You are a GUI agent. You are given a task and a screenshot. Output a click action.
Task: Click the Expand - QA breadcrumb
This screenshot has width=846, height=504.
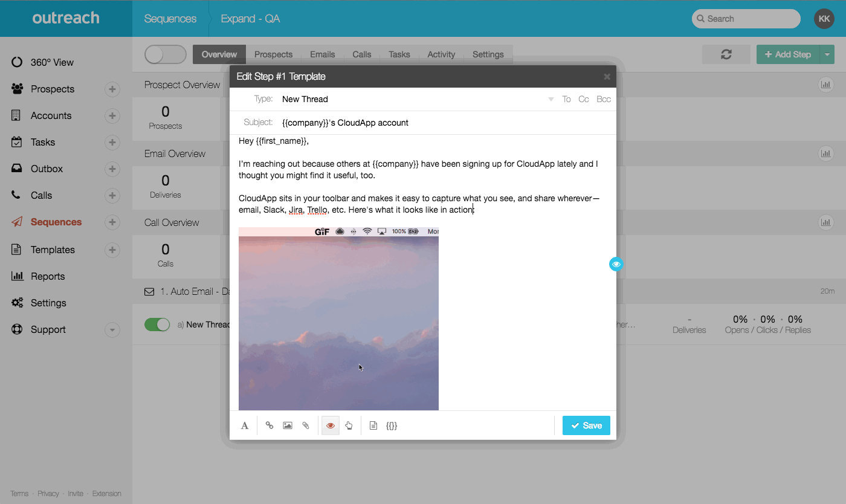[250, 19]
